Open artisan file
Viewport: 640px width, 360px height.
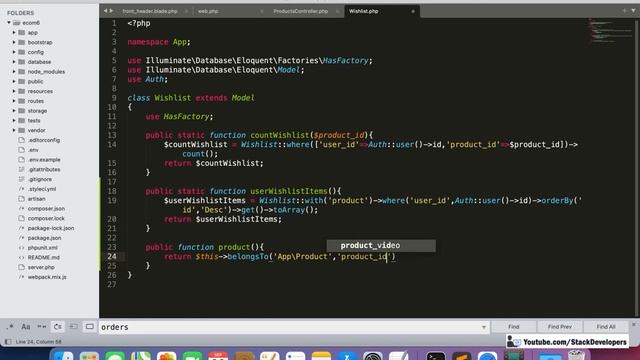point(36,199)
